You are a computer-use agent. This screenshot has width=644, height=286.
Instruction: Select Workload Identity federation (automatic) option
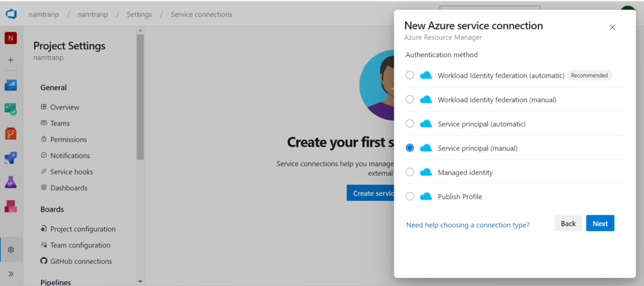[x=410, y=75]
